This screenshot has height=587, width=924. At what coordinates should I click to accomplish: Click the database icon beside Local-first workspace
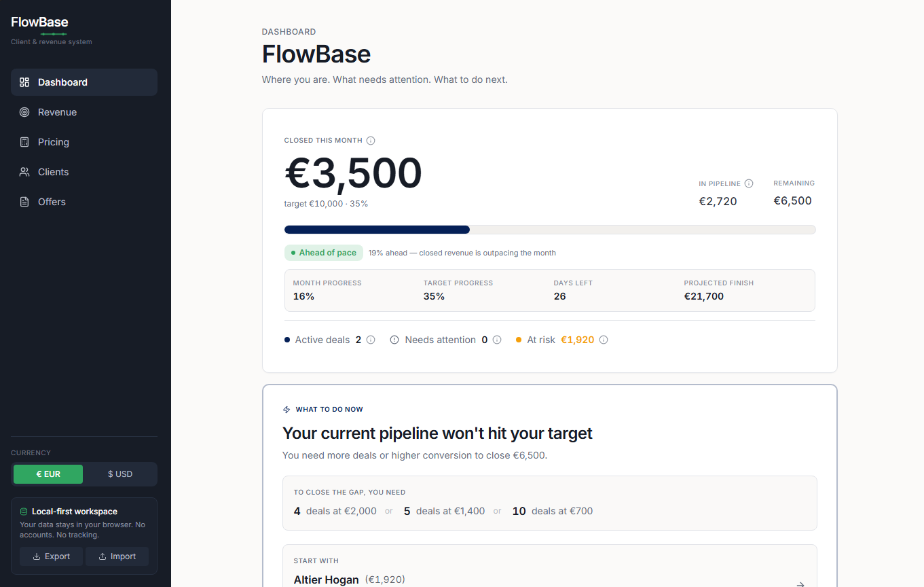24,512
